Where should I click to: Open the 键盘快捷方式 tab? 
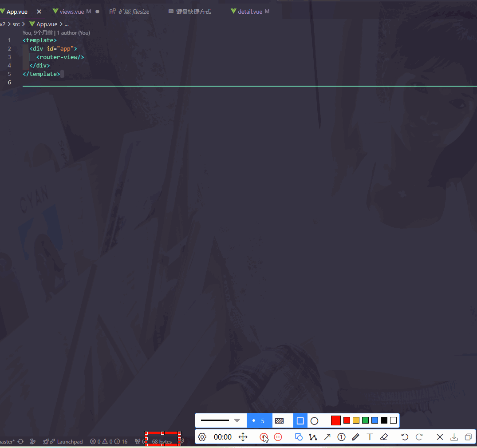[190, 12]
